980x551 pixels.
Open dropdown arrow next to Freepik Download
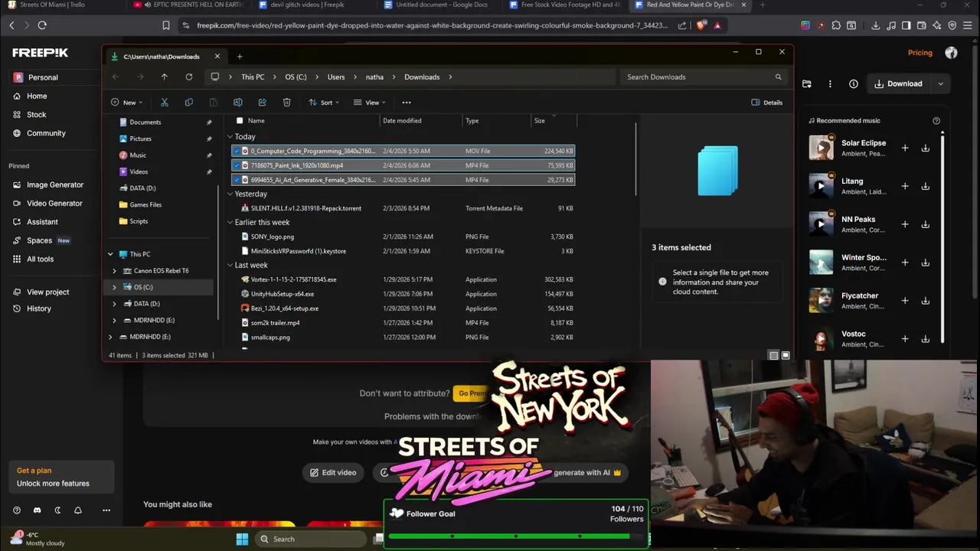940,84
